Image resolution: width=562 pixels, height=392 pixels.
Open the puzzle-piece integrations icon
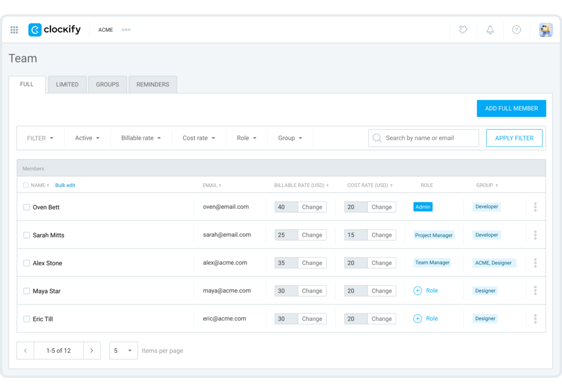pos(463,30)
